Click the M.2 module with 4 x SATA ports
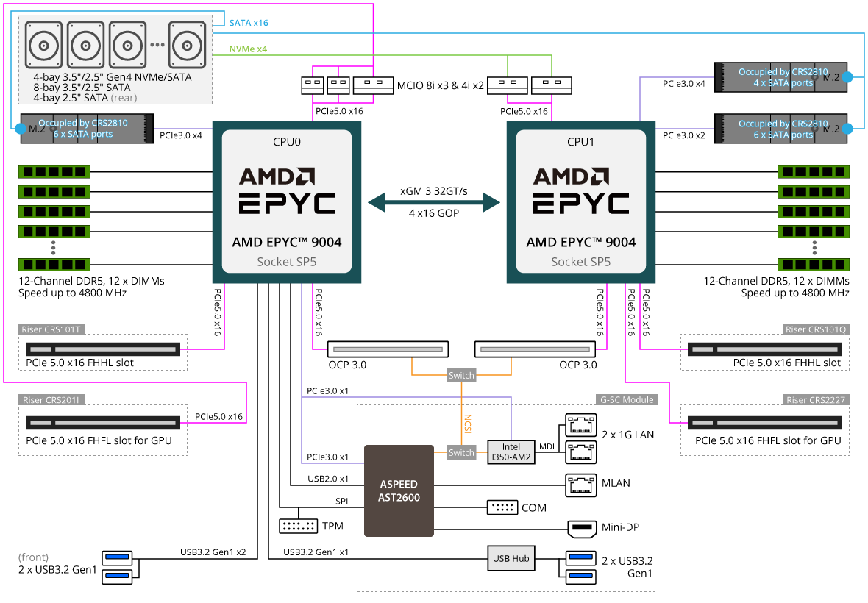868x603 pixels. [780, 77]
